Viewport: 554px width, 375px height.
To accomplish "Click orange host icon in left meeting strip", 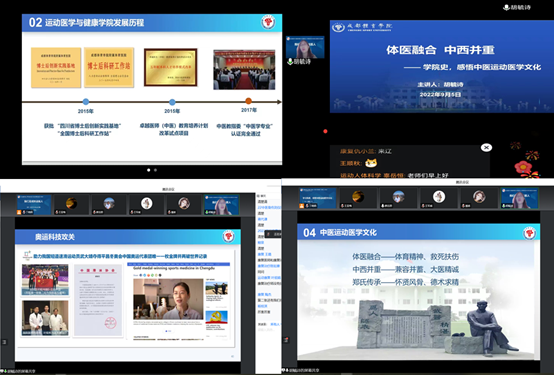I will pos(19,212).
